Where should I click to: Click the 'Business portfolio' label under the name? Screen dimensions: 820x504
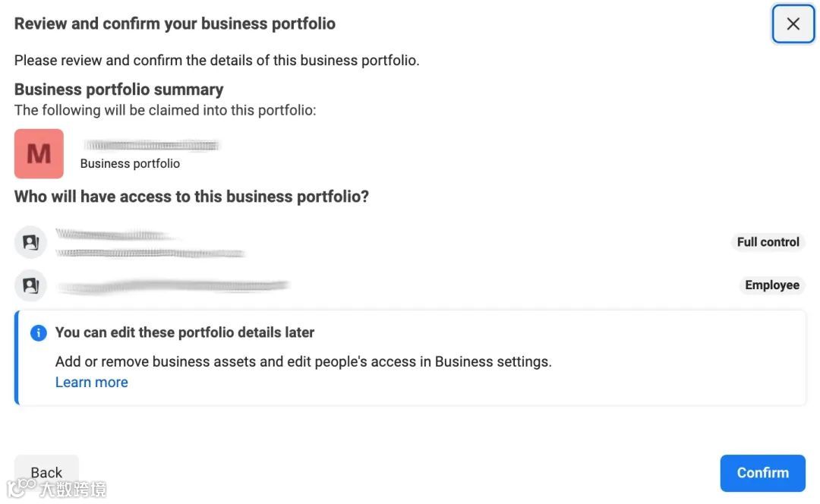point(130,163)
